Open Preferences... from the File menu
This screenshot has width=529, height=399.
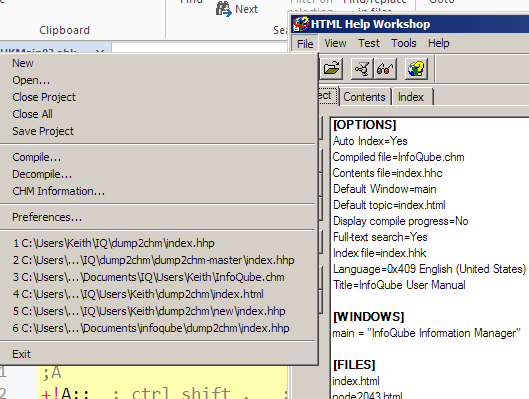pos(158,217)
